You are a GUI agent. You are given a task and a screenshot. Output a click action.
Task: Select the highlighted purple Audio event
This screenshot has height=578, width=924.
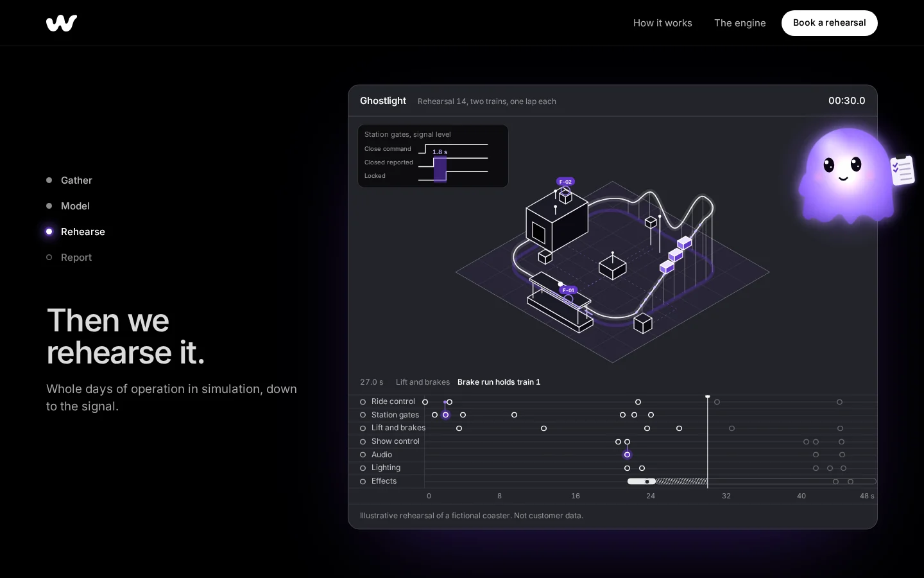[628, 455]
